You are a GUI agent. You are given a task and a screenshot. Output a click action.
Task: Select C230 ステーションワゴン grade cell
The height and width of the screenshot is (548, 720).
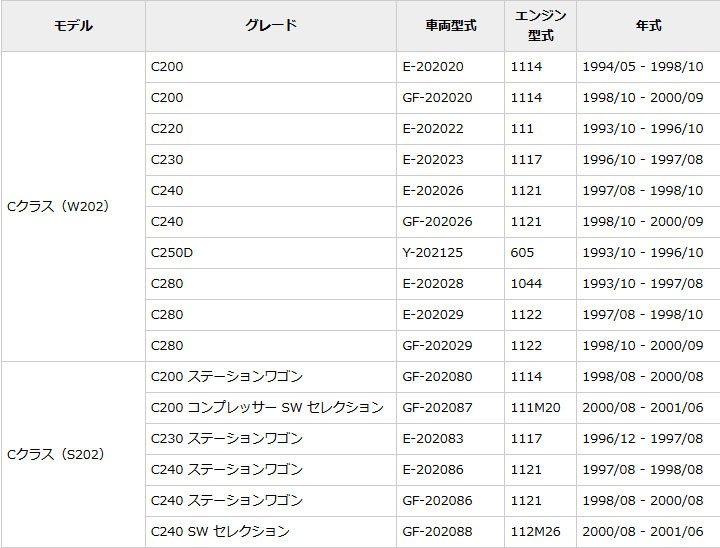coord(271,439)
